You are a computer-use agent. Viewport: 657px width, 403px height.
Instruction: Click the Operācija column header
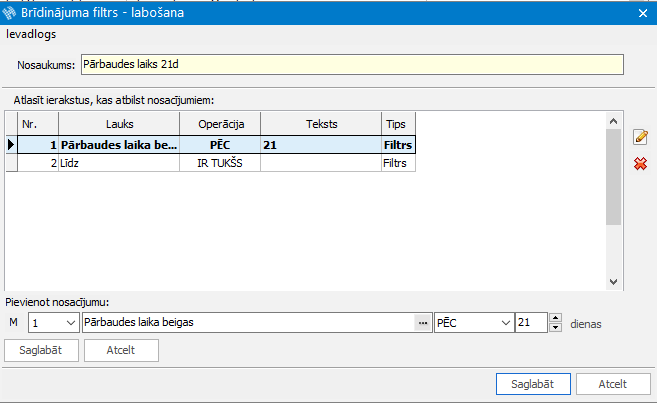click(x=221, y=124)
